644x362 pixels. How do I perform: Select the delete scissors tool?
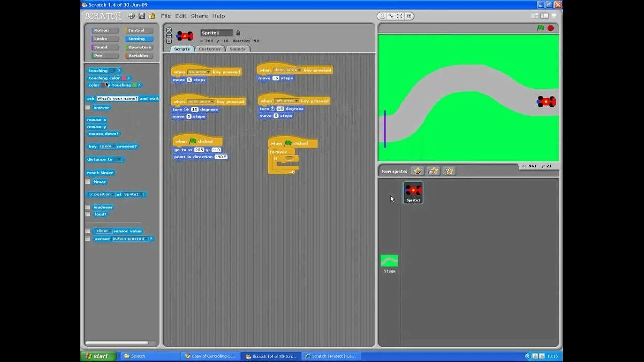(x=391, y=16)
